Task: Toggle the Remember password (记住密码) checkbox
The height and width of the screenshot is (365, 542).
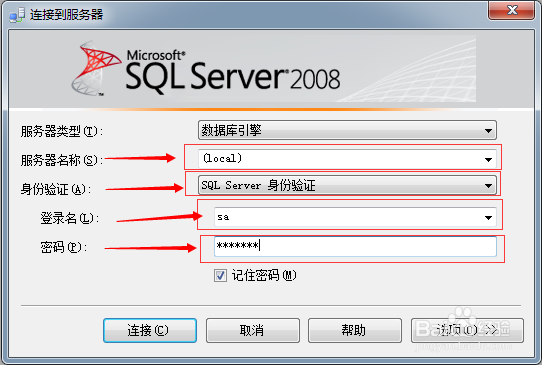Action: (220, 276)
